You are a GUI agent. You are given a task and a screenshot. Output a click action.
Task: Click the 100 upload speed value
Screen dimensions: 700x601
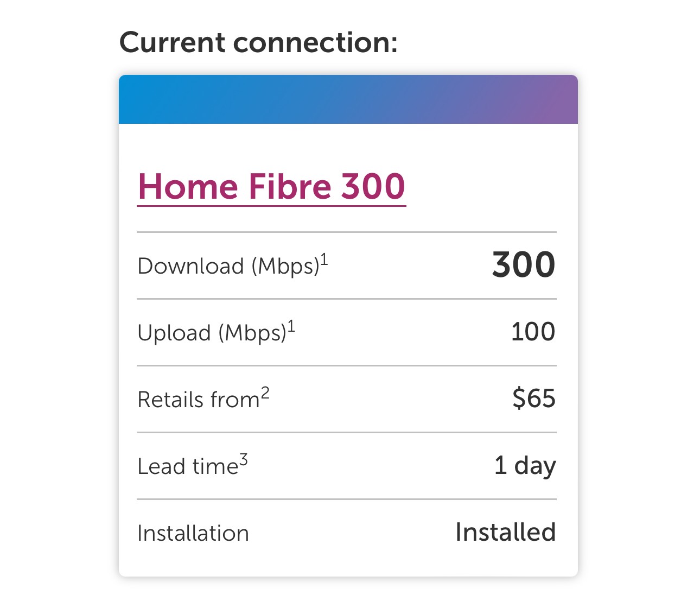pyautogui.click(x=533, y=332)
